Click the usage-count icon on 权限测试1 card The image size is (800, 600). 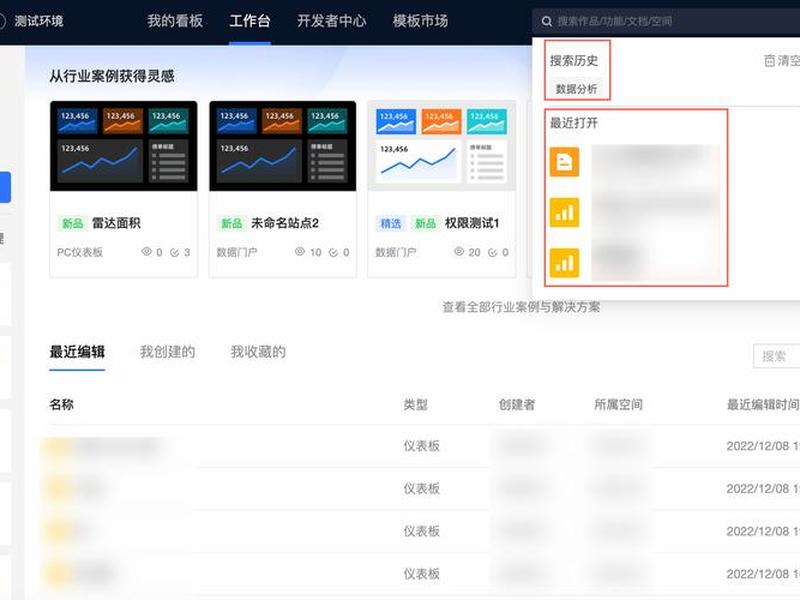point(492,252)
